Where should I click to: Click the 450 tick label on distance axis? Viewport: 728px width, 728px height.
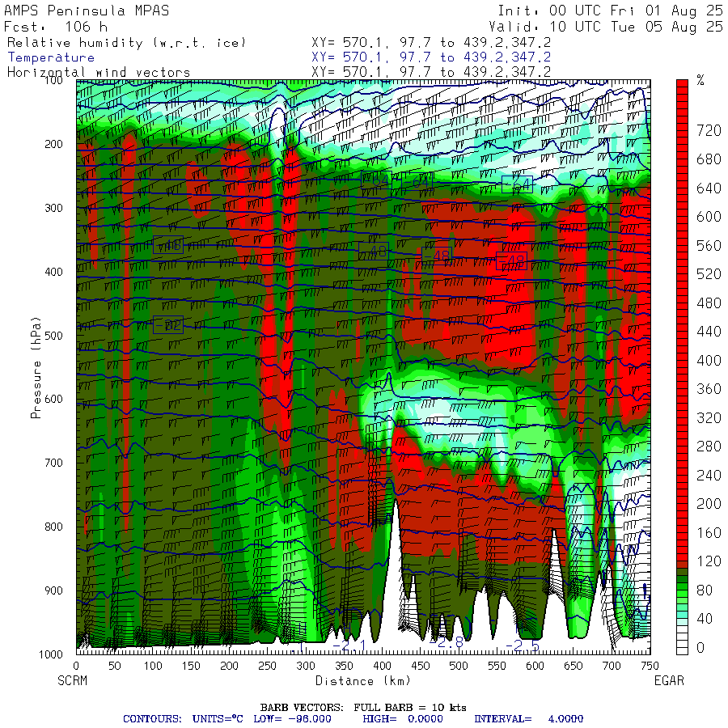(x=420, y=666)
